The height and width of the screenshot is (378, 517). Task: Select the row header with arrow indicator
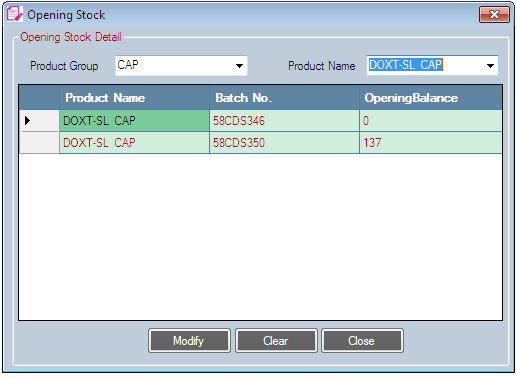click(x=39, y=121)
